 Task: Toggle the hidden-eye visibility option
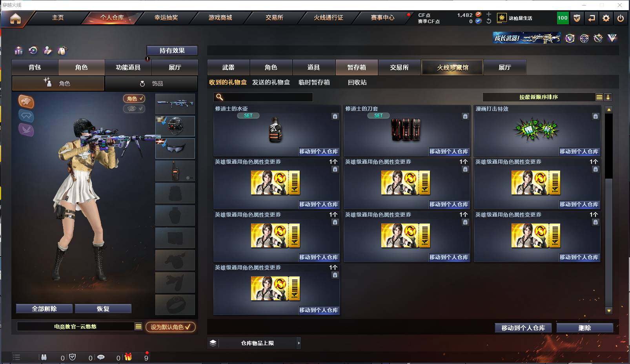[x=134, y=109]
